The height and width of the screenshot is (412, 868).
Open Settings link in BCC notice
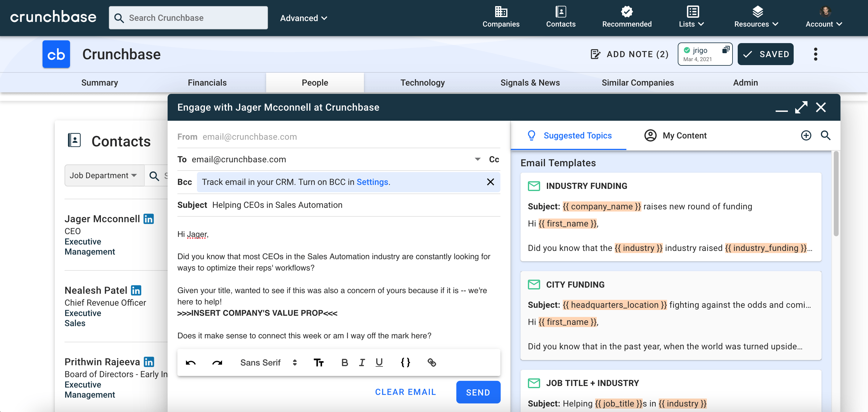click(x=372, y=182)
